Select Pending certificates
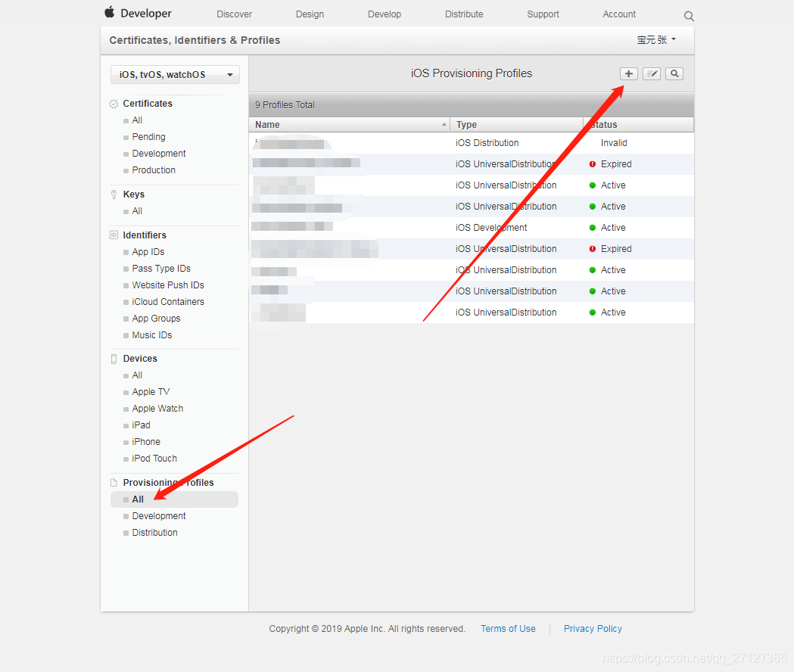Image resolution: width=794 pixels, height=672 pixels. tap(148, 137)
